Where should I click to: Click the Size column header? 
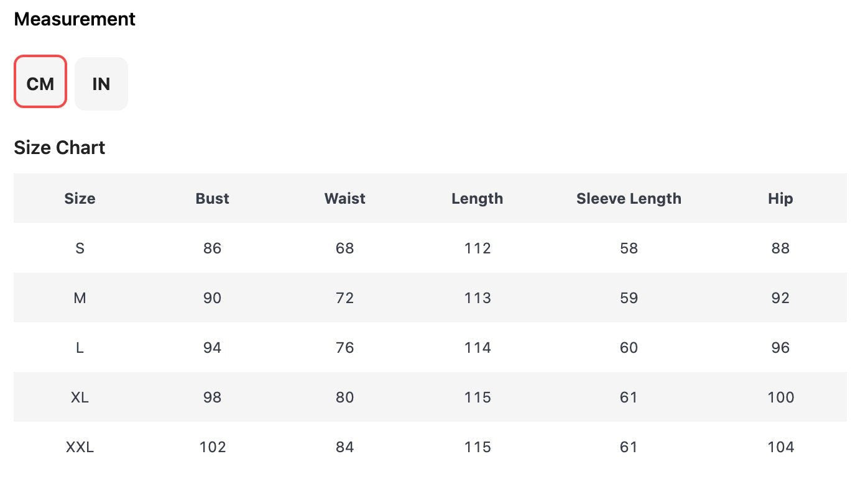click(x=80, y=199)
